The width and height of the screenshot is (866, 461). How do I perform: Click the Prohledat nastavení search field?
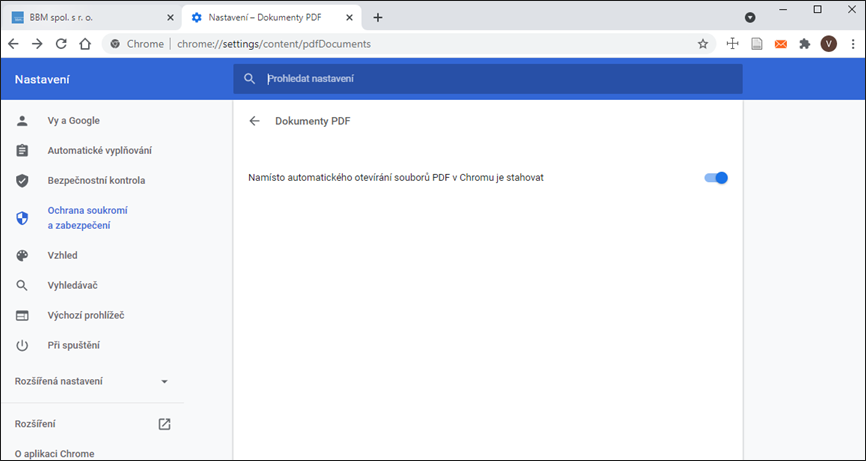pyautogui.click(x=488, y=79)
